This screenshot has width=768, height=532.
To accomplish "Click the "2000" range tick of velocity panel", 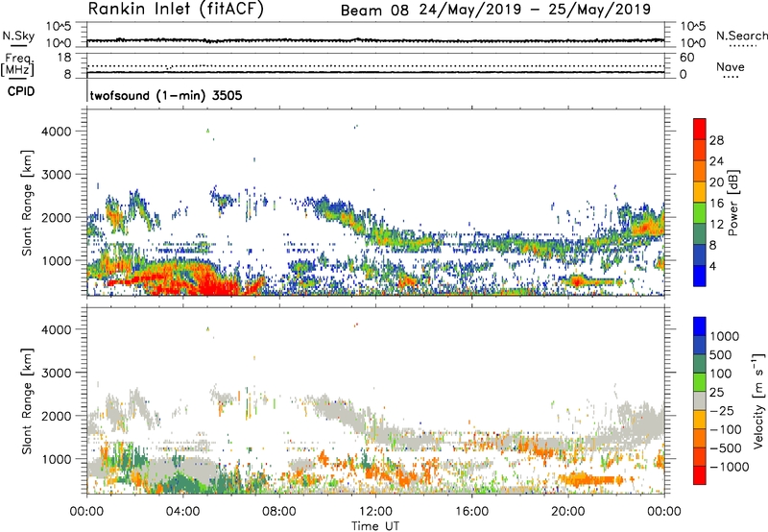I will click(x=57, y=416).
